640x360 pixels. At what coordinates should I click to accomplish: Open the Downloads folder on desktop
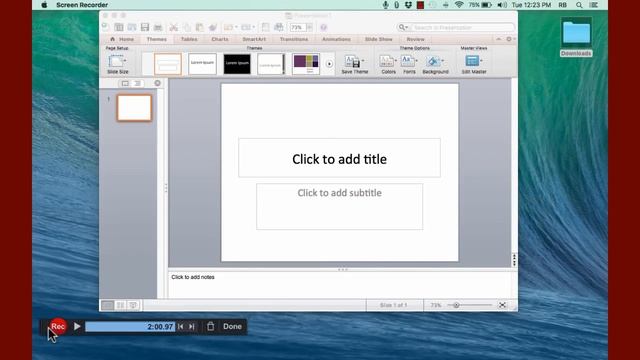tap(576, 37)
